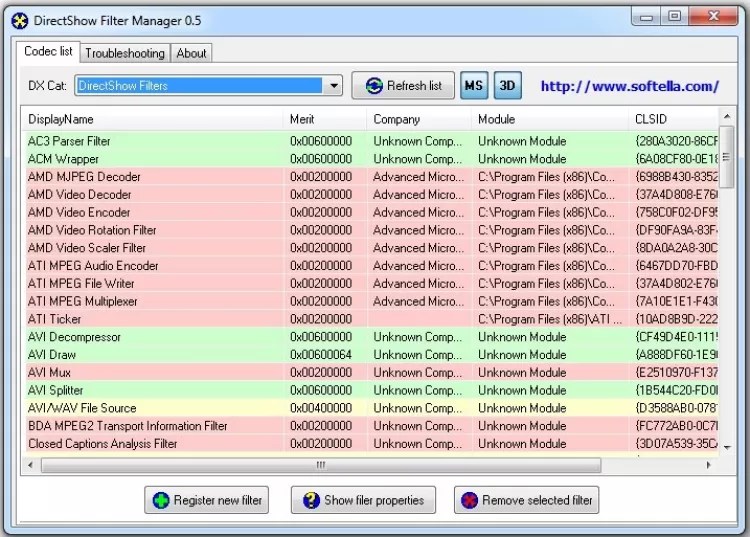Image resolution: width=750 pixels, height=537 pixels.
Task: Sort by CLSID column header
Action: pos(673,119)
